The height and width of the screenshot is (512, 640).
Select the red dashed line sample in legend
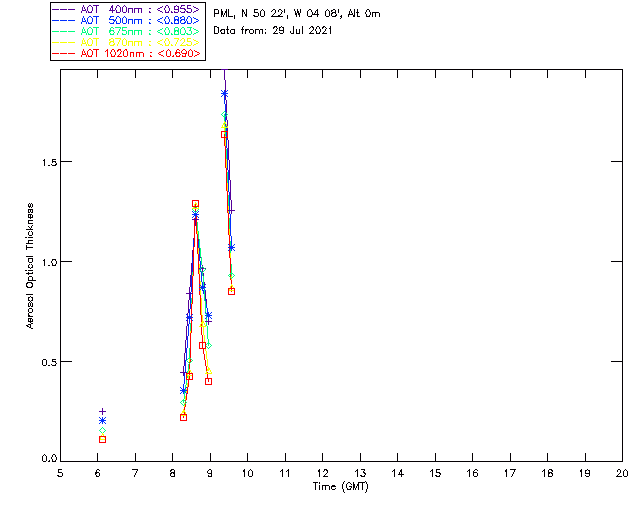(64, 53)
